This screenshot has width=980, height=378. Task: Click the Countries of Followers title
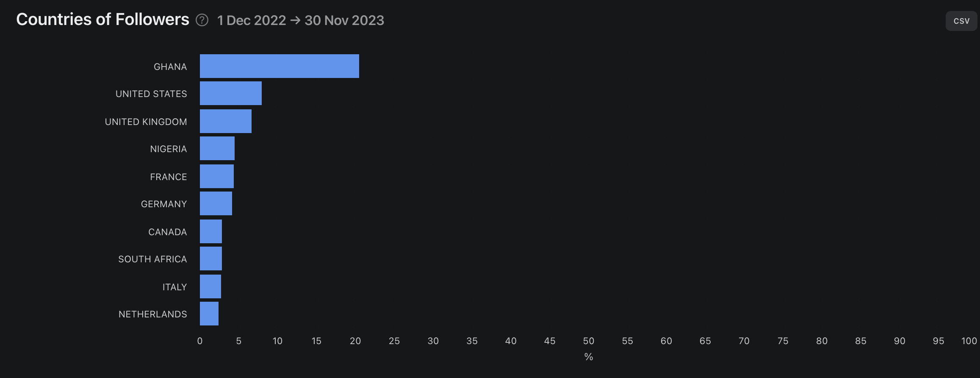pos(102,19)
